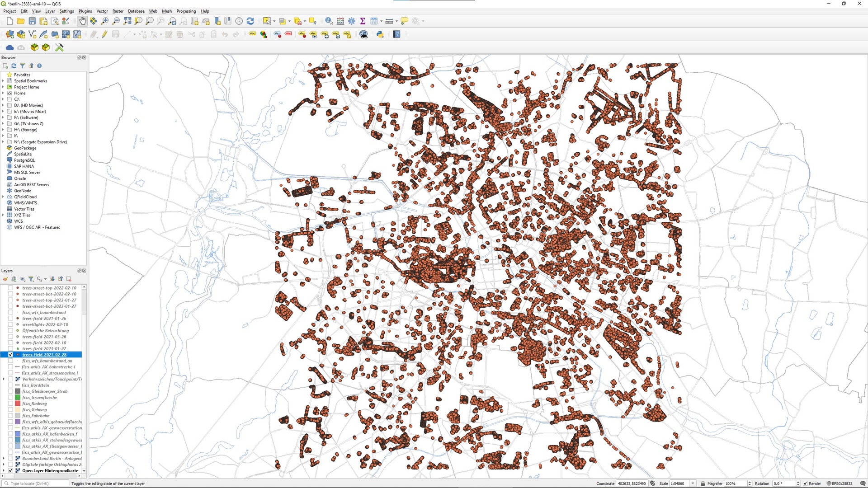Click the Zoom In magnifier tool

pyautogui.click(x=105, y=21)
